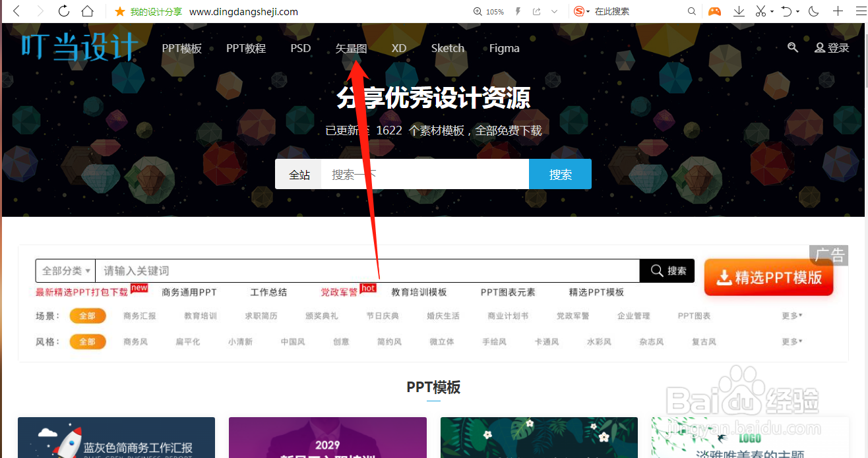
Task: Open the 全站 search scope selector
Action: tap(299, 175)
